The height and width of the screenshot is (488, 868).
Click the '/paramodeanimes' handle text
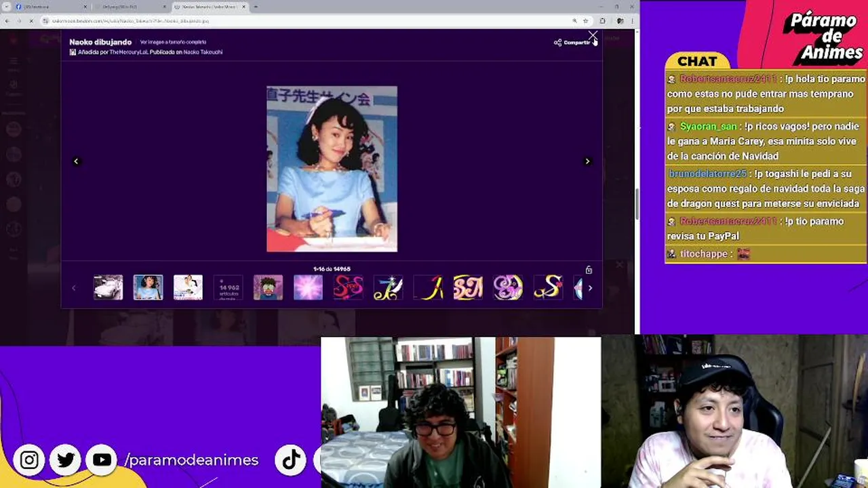191,460
